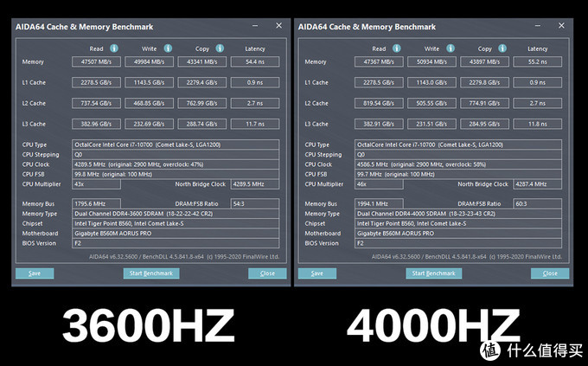Click Save button in left window
Viewport: 588px width, 366px height.
click(x=35, y=273)
